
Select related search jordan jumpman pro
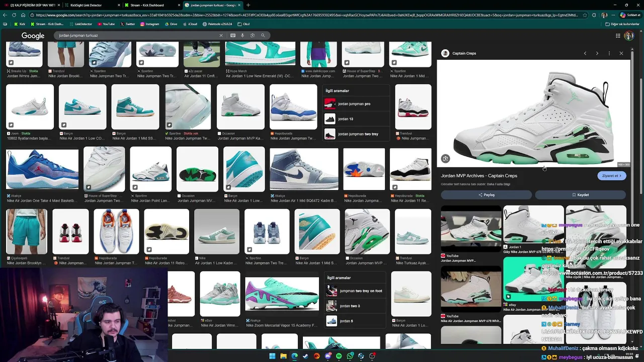pos(357,104)
